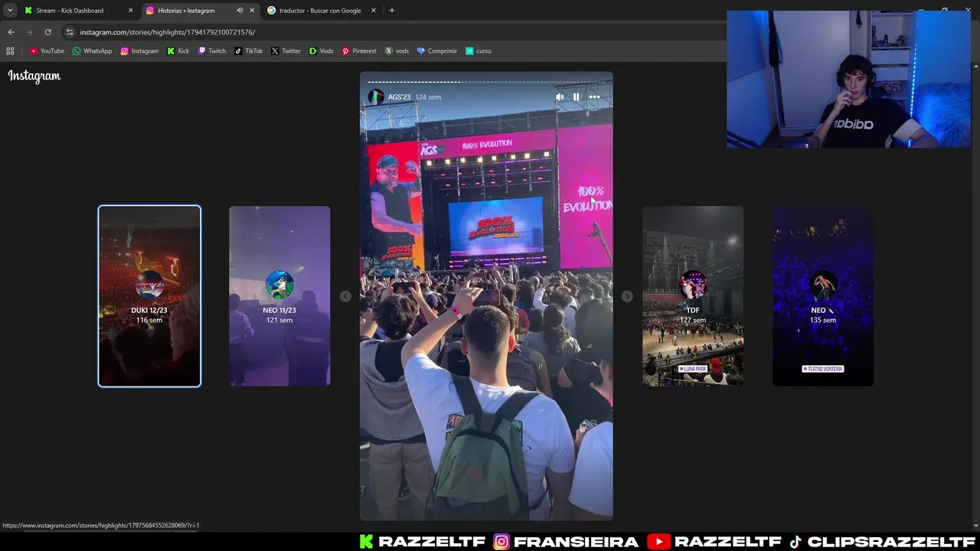
Task: Open the Twitch bookmark
Action: pyautogui.click(x=212, y=51)
